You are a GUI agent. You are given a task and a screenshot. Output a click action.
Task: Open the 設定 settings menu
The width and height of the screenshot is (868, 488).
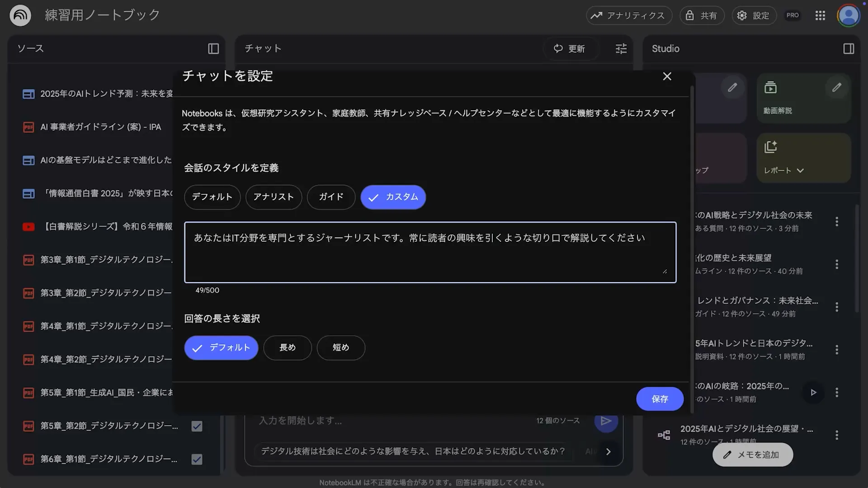click(x=754, y=15)
